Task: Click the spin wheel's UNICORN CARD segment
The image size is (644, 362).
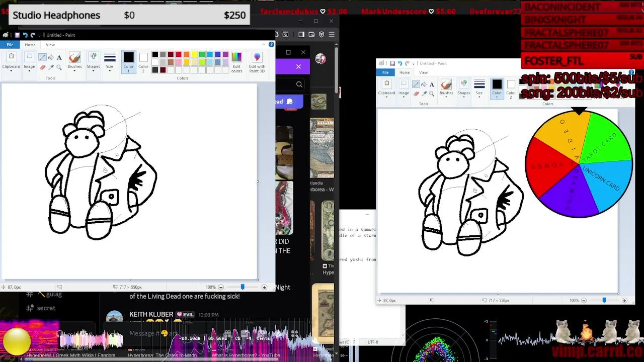Action: pyautogui.click(x=604, y=178)
